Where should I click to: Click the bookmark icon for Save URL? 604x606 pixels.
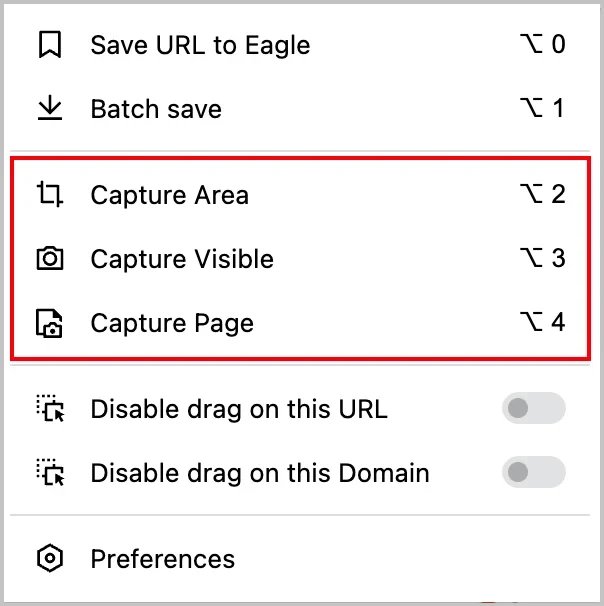pos(50,44)
